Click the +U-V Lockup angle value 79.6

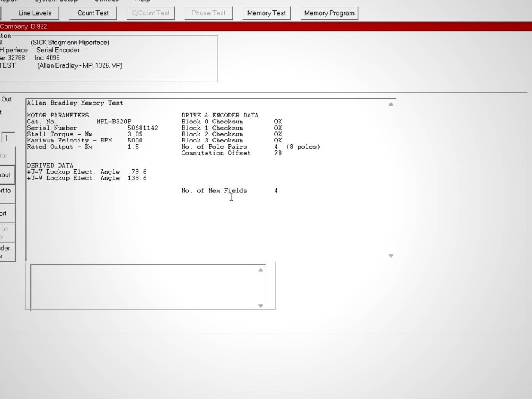pyautogui.click(x=139, y=172)
